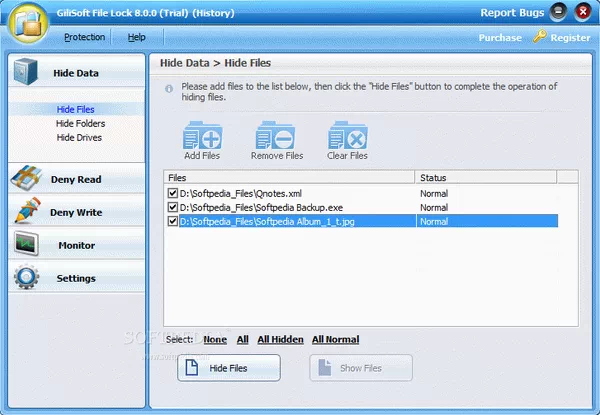Click the Register key icon
The image size is (600, 415).
539,37
